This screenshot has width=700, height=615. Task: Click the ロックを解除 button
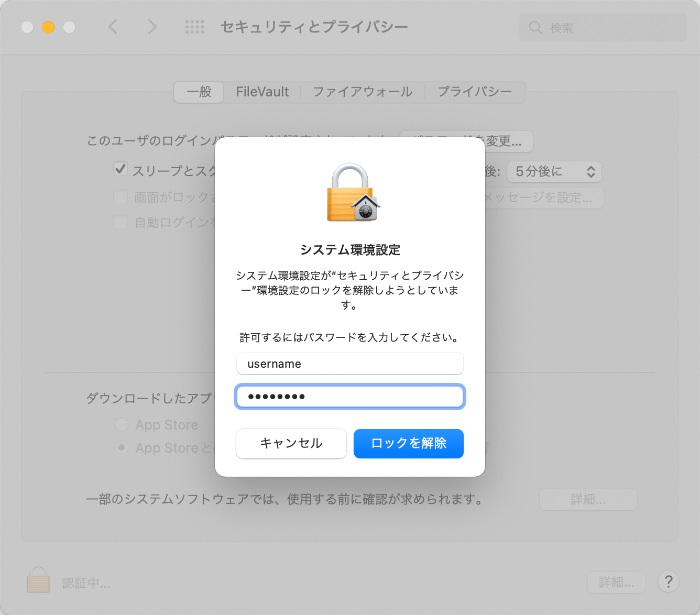(x=408, y=444)
